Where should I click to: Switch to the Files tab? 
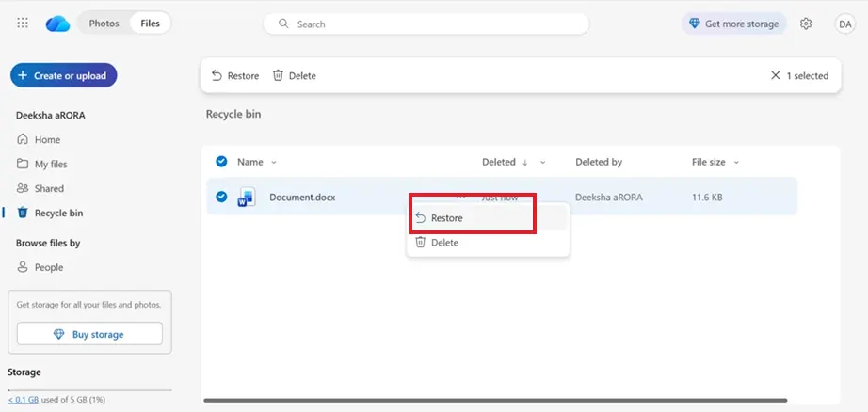tap(150, 24)
